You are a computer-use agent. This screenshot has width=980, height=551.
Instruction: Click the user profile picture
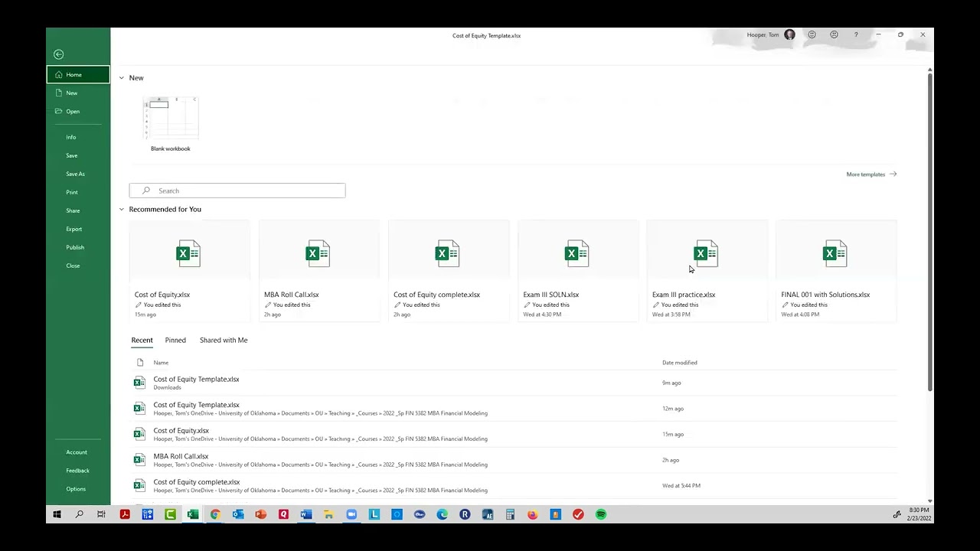[x=789, y=34]
